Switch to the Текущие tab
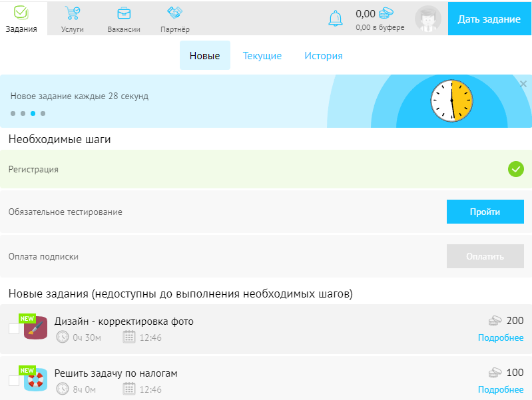 coord(262,56)
